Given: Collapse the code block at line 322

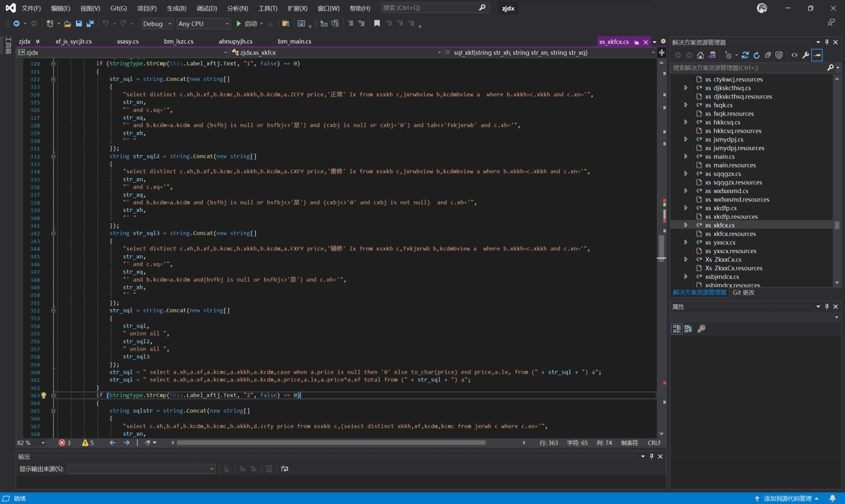Looking at the screenshot, I should point(53,79).
